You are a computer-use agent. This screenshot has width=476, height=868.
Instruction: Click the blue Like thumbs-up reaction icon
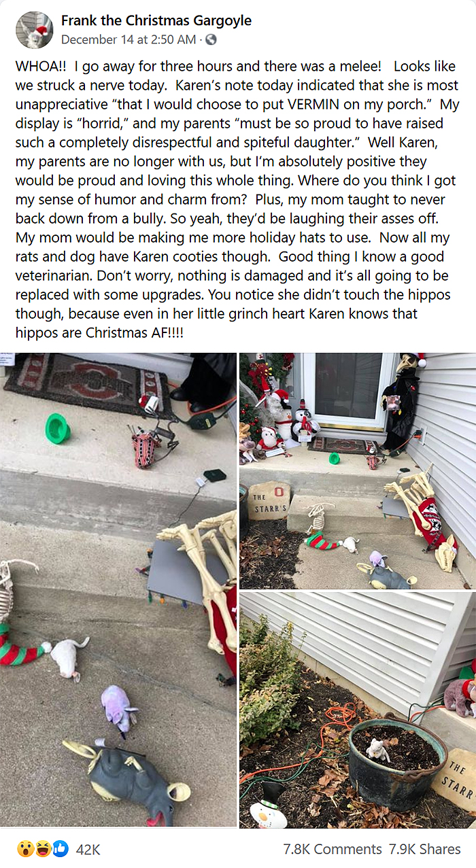tap(60, 848)
